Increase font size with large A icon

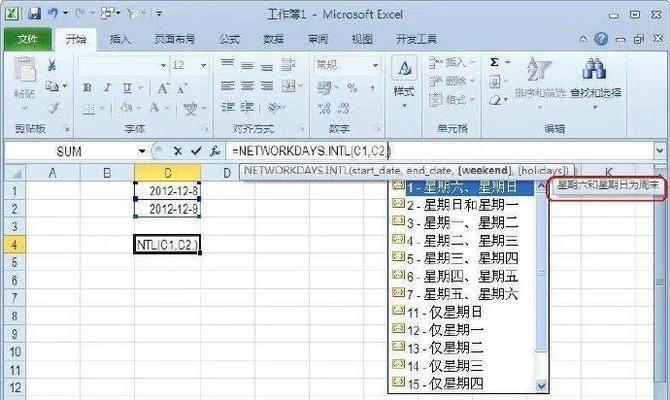[x=163, y=88]
